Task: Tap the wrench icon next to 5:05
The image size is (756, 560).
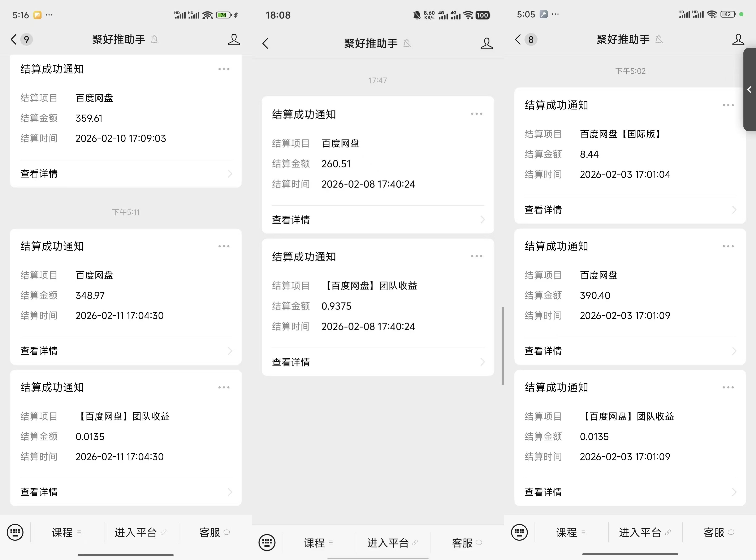Action: click(x=544, y=14)
